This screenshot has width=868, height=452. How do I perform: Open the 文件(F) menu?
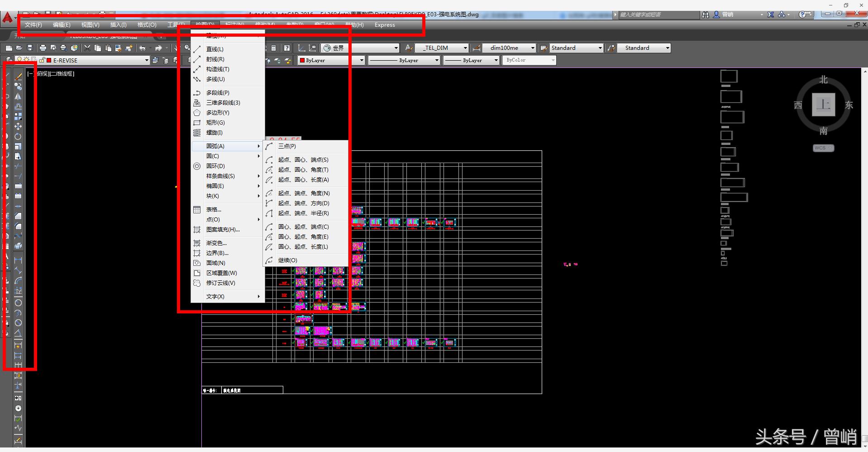pos(33,25)
